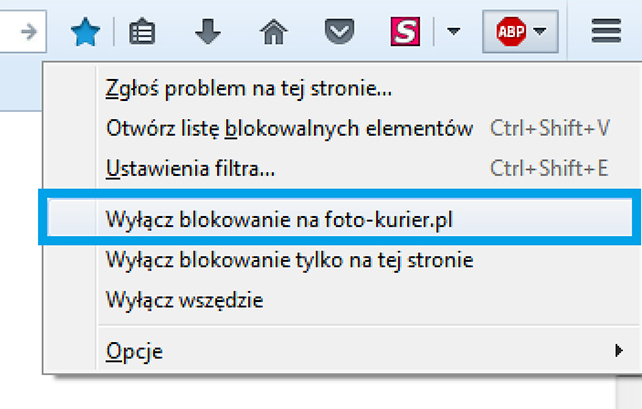
Task: Bookmark this page with the blue star
Action: (85, 32)
